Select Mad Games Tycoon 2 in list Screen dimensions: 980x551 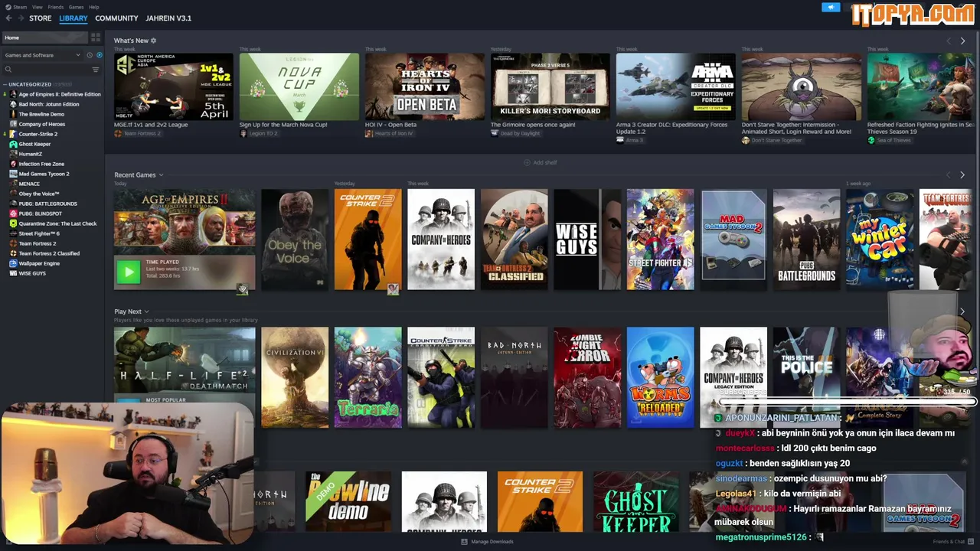44,174
